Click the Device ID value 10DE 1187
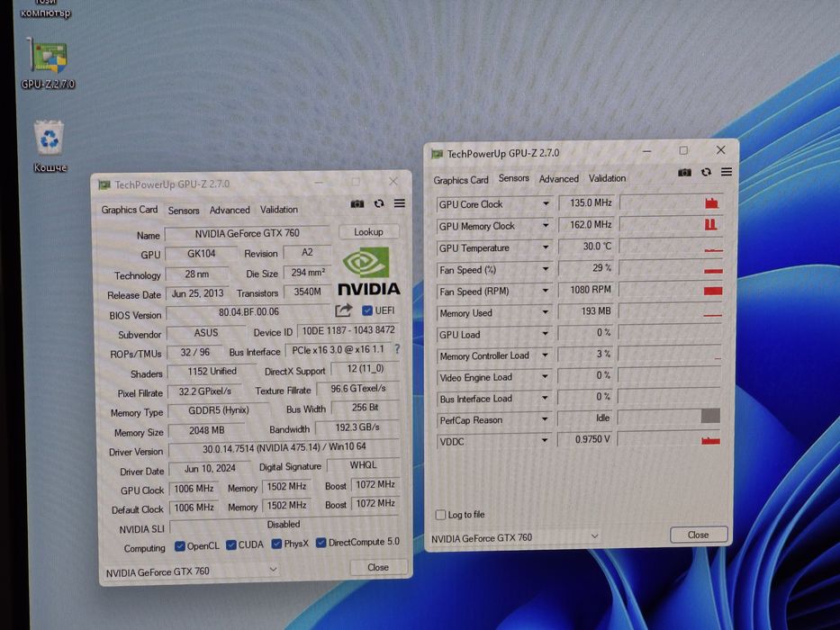 tap(348, 330)
